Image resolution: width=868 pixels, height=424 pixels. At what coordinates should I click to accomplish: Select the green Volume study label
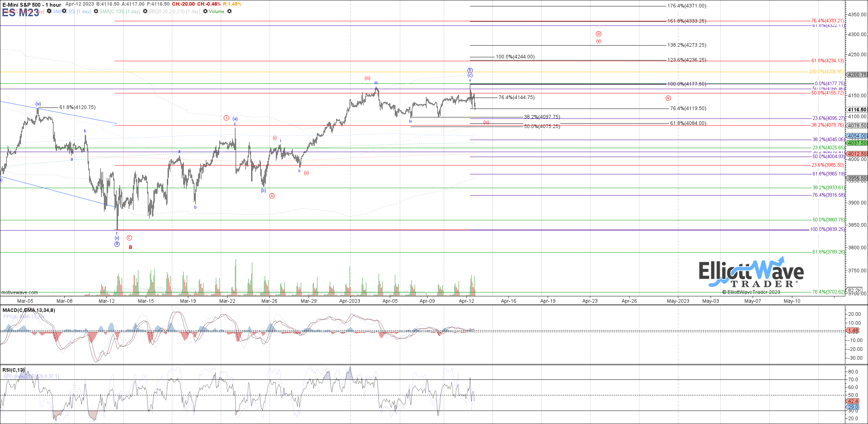[x=217, y=11]
